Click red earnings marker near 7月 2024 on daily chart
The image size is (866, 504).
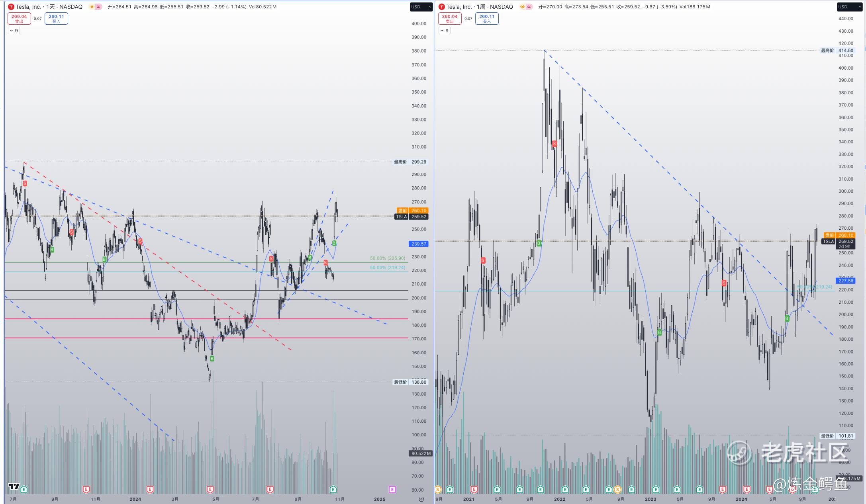pyautogui.click(x=270, y=489)
